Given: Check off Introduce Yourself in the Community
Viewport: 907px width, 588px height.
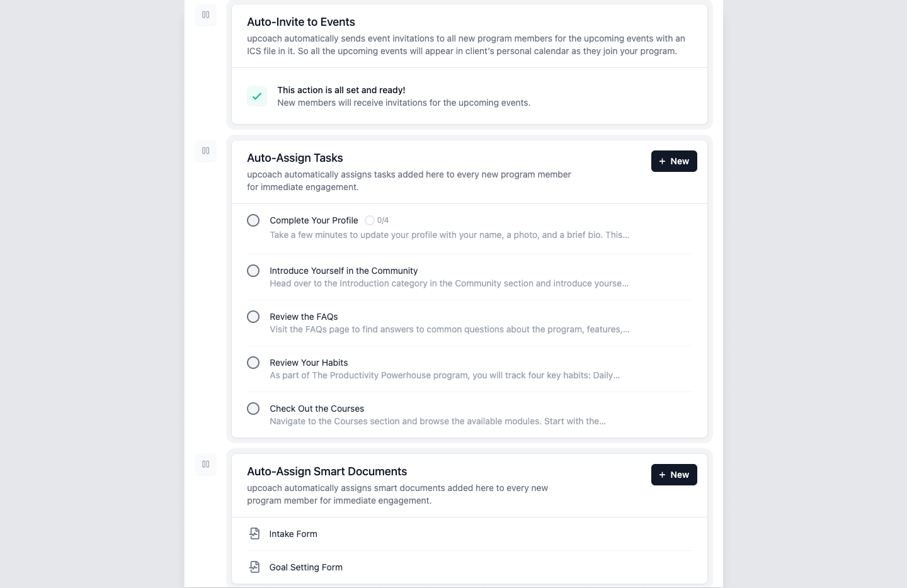Looking at the screenshot, I should pos(253,271).
